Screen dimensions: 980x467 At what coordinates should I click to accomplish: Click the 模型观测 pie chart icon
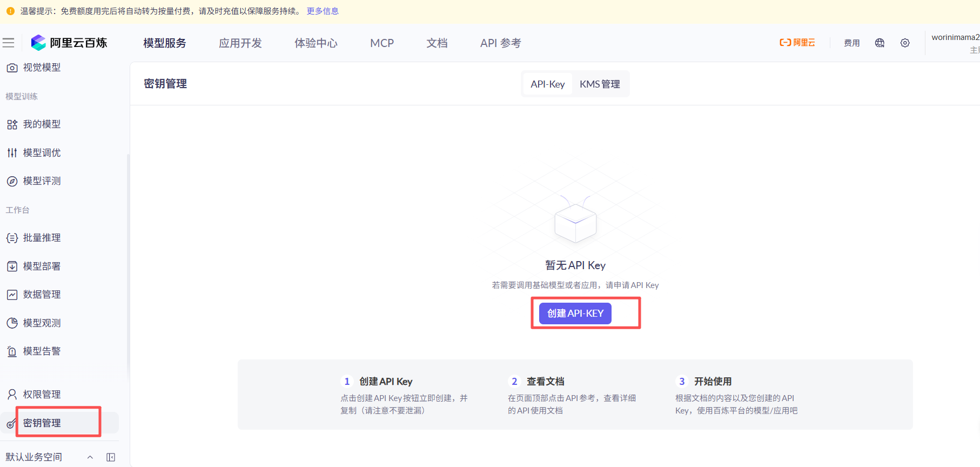point(12,323)
